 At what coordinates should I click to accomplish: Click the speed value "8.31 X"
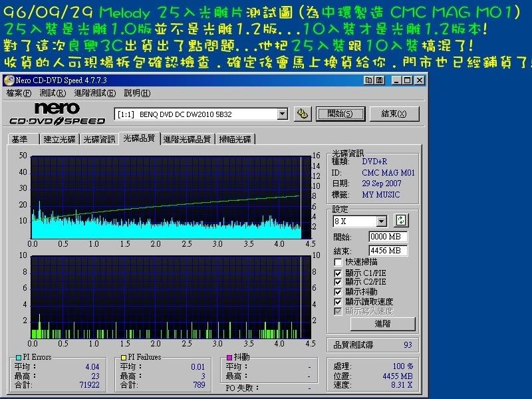click(402, 385)
